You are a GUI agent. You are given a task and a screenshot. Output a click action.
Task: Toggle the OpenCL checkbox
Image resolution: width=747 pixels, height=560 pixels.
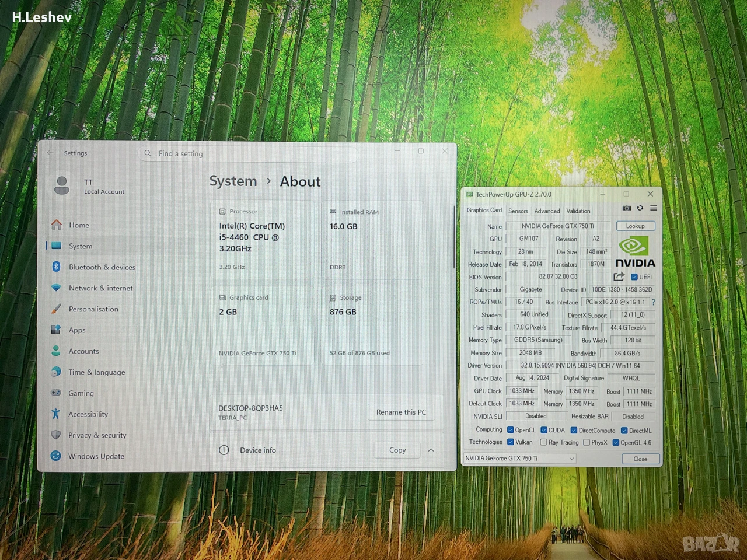(x=511, y=430)
